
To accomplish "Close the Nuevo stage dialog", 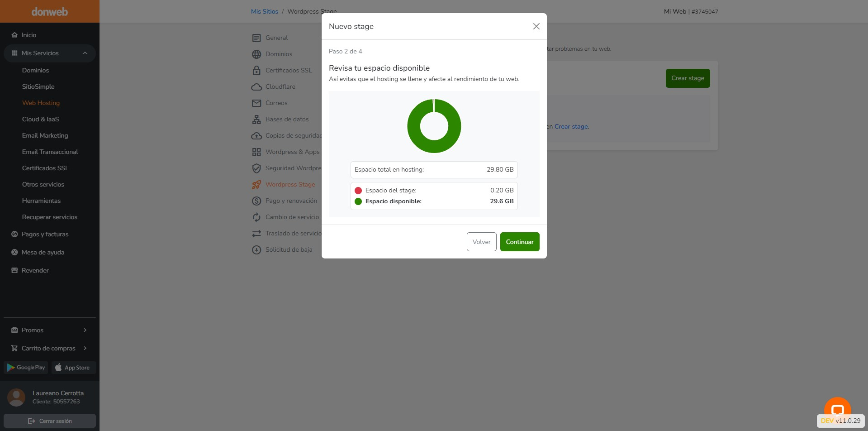I will click(x=536, y=26).
